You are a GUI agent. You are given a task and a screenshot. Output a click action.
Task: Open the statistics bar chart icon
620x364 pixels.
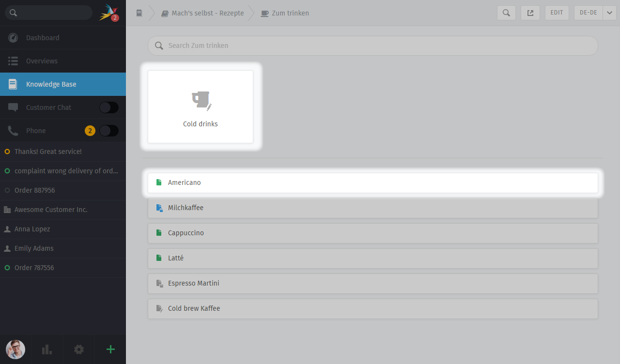click(x=47, y=349)
